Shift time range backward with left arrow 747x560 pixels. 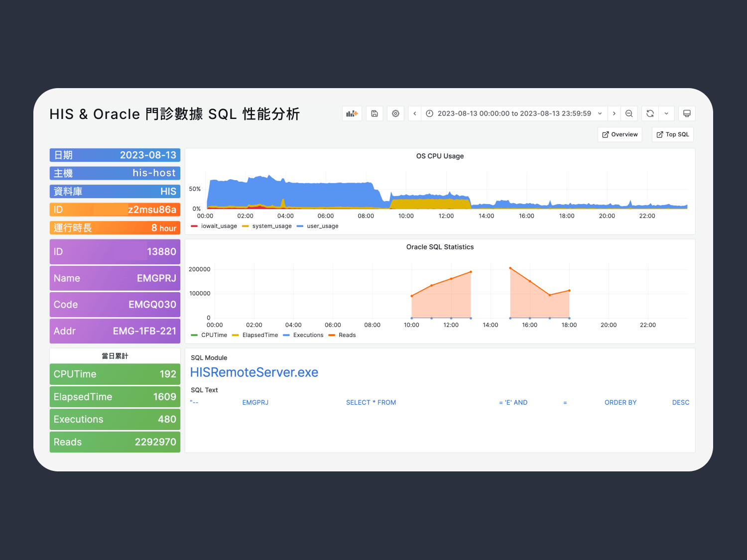(x=415, y=113)
